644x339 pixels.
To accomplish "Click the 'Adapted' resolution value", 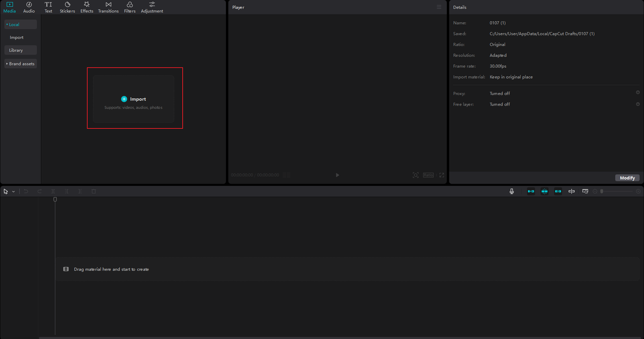I will point(498,55).
